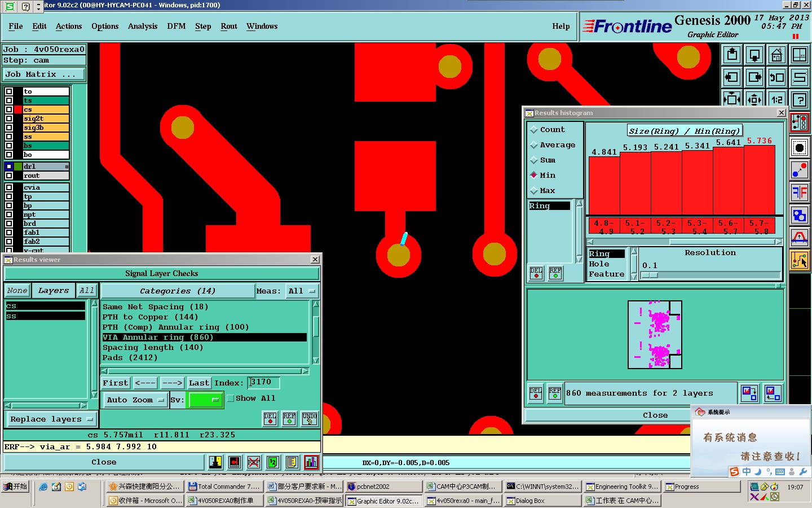Toggle visibility box for layer drl
This screenshot has width=812, height=508.
(x=9, y=167)
